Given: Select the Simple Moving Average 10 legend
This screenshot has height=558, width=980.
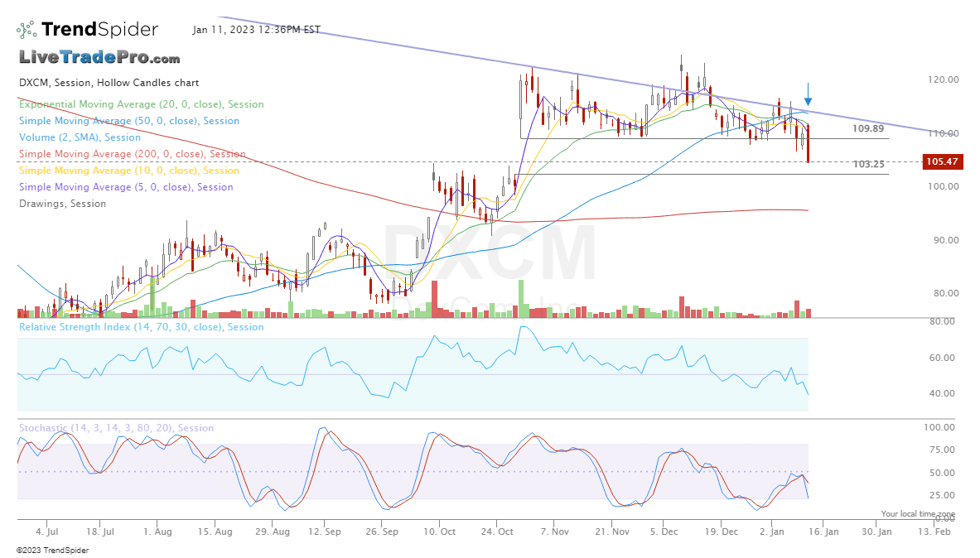Looking at the screenshot, I should point(128,171).
